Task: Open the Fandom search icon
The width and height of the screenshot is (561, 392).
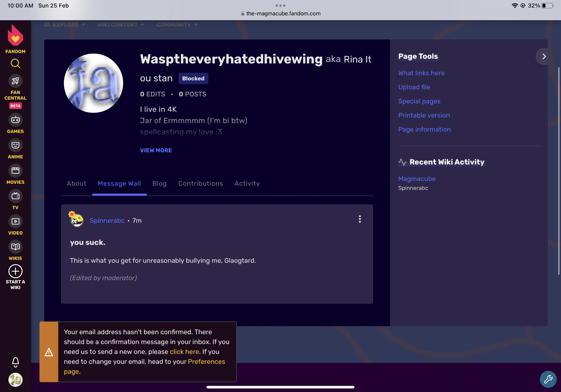Action: pos(16,63)
